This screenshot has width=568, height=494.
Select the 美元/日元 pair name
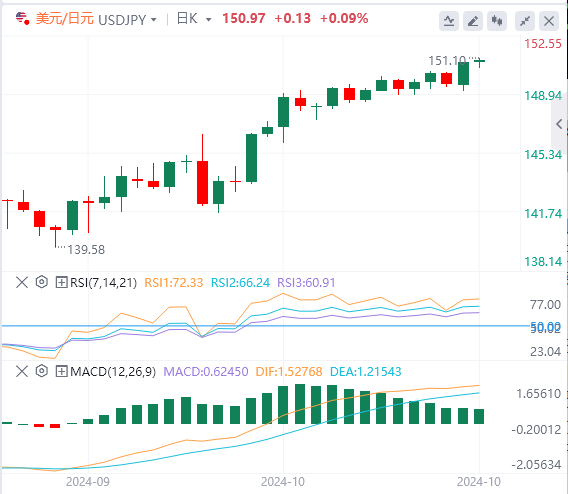coord(64,18)
